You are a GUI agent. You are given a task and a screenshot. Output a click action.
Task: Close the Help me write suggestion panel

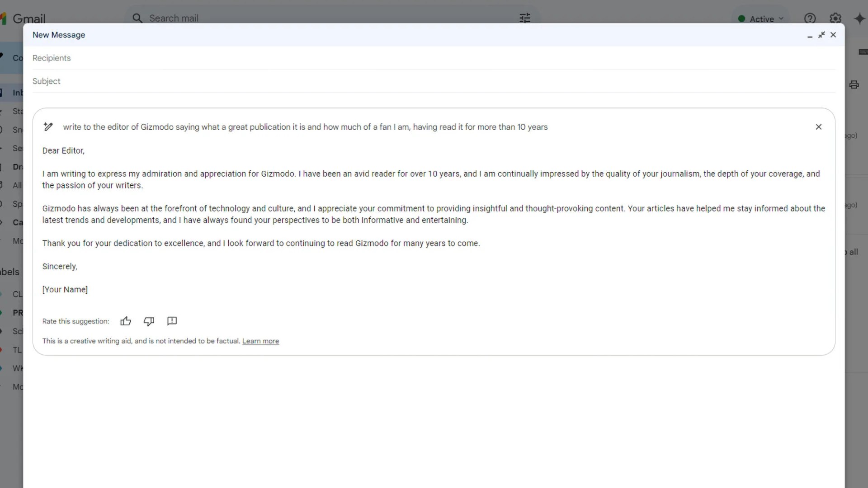pos(818,127)
